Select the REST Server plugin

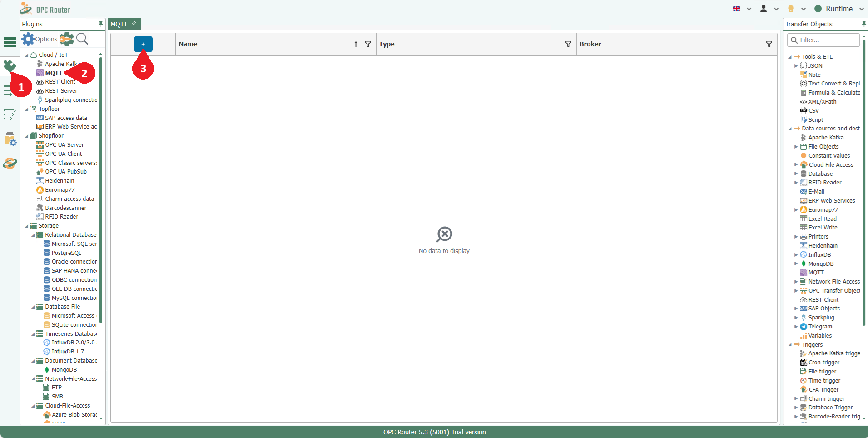pos(61,91)
